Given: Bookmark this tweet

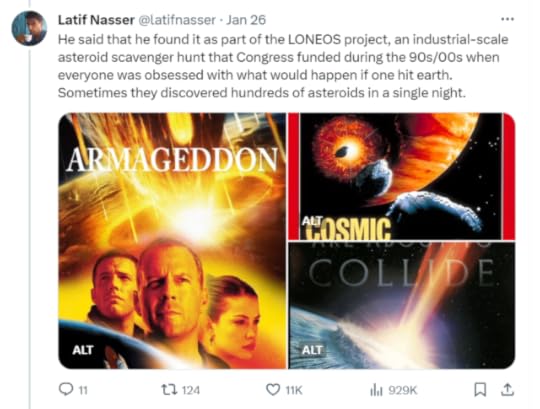Looking at the screenshot, I should pyautogui.click(x=480, y=390).
